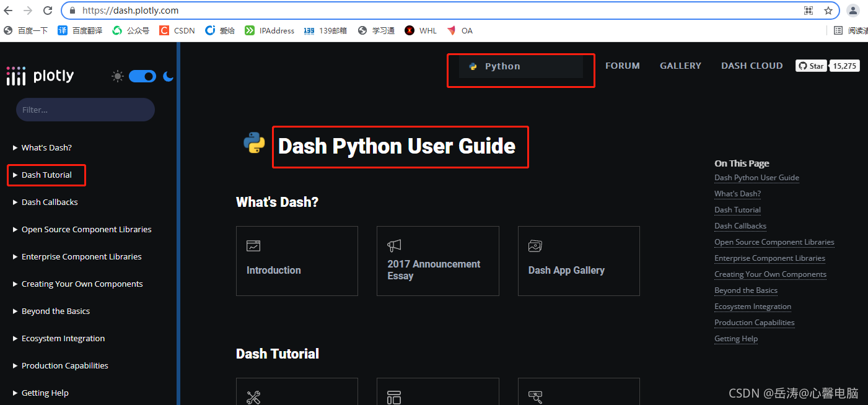The width and height of the screenshot is (868, 405).
Task: Click the moon dark-mode icon
Action: [168, 76]
